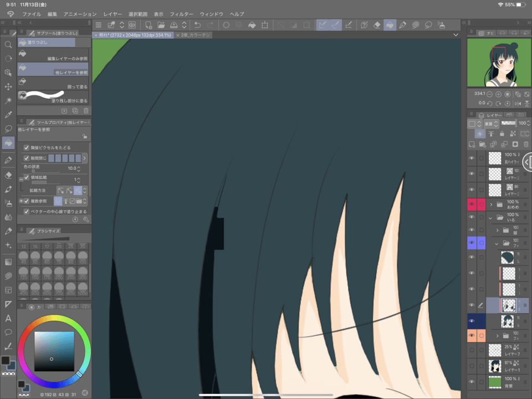Select the Move layer tool
This screenshot has height=399, width=532.
(8, 87)
